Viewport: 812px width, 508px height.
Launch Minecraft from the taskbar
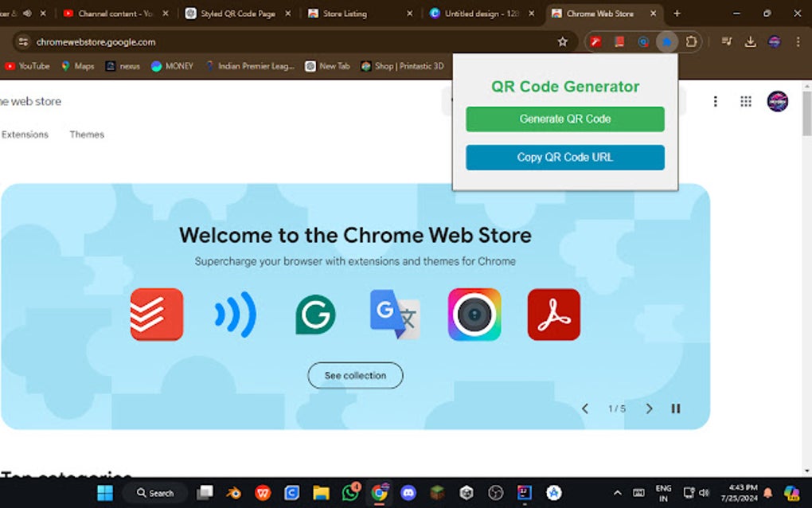[x=438, y=493]
